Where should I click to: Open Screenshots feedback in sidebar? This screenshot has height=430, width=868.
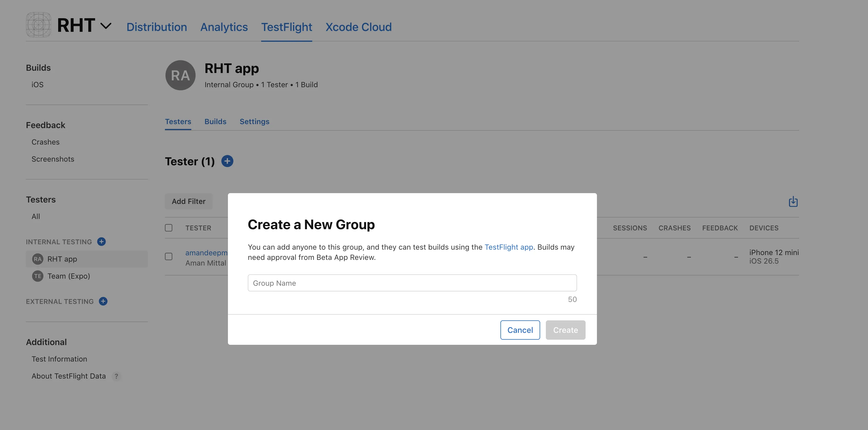point(53,159)
